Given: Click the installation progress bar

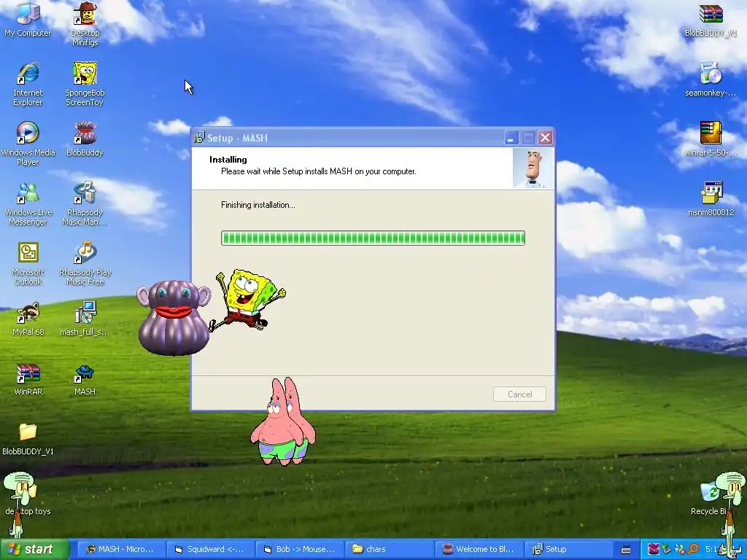Looking at the screenshot, I should click(x=373, y=238).
